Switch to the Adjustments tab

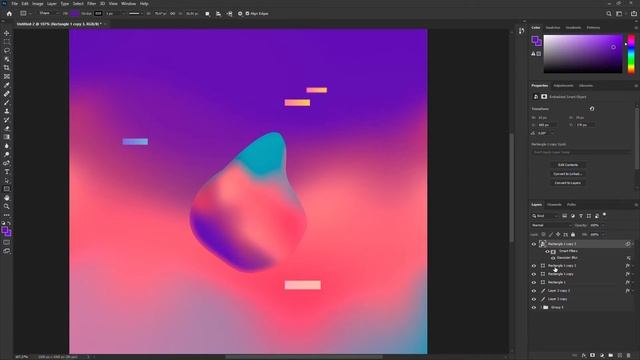pos(563,86)
